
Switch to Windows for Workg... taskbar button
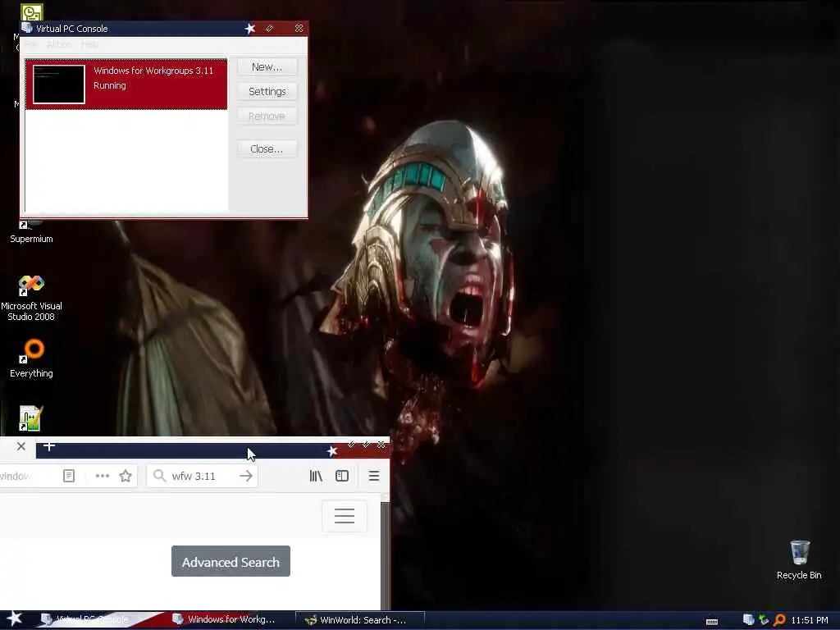tap(230, 620)
